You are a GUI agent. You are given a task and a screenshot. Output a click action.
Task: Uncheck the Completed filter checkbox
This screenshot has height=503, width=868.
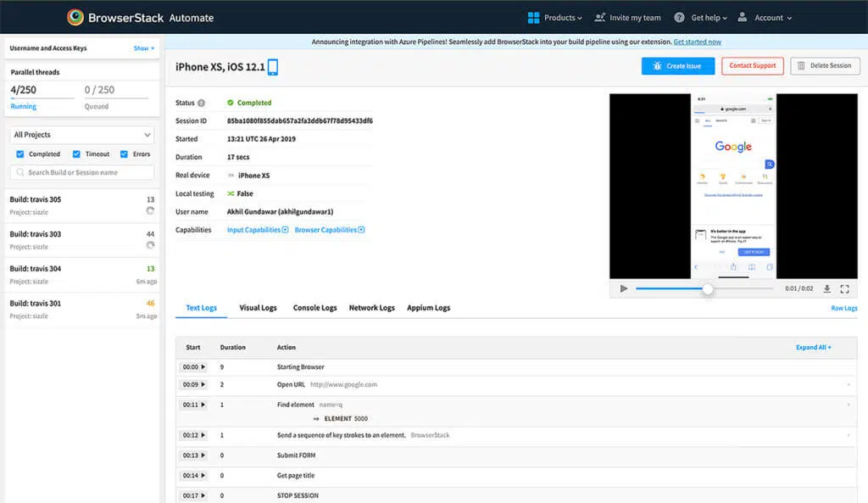(x=20, y=154)
